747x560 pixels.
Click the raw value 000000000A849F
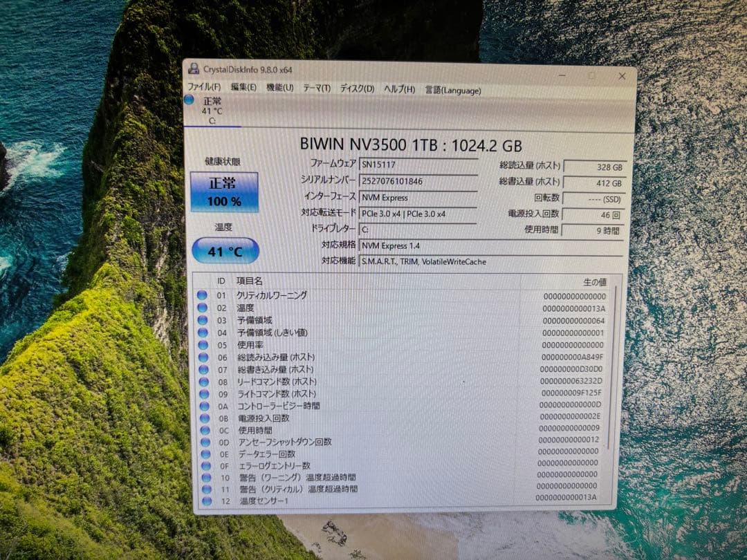[x=572, y=357]
